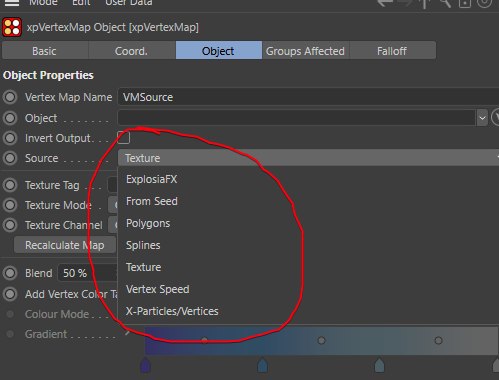Toggle animation dot for Texture Tag
The width and height of the screenshot is (499, 380).
10,185
